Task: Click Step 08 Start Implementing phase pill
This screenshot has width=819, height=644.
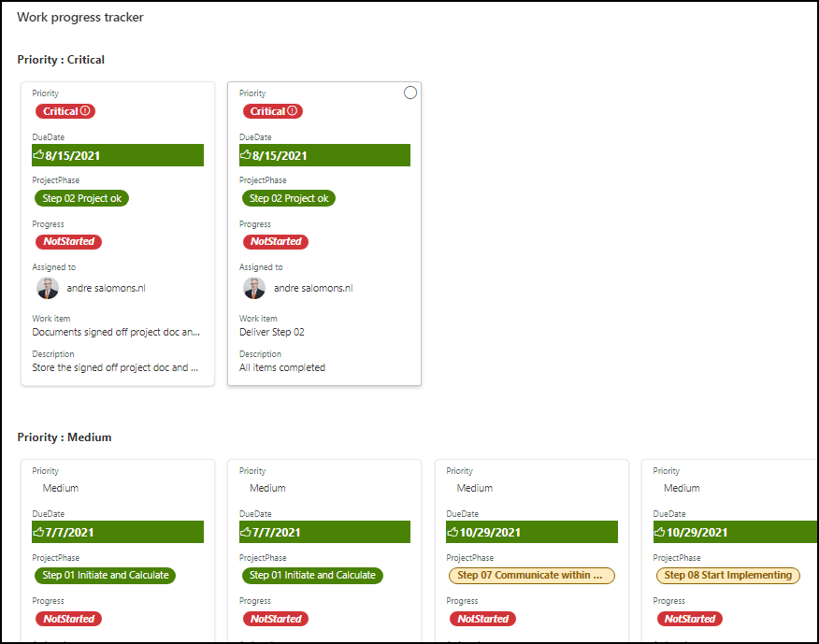Action: (x=728, y=575)
